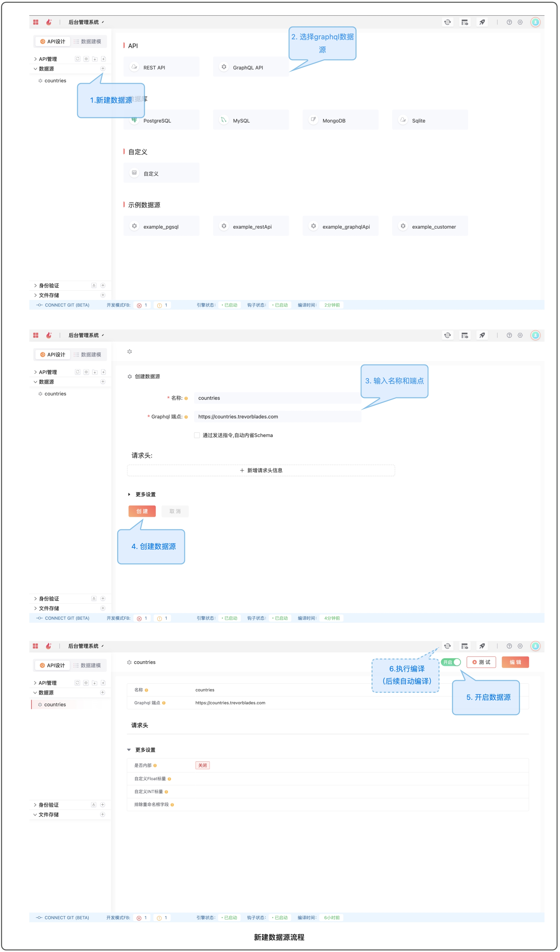Image resolution: width=560 pixels, height=952 pixels.
Task: Click the add data source plus icon
Action: click(x=103, y=69)
